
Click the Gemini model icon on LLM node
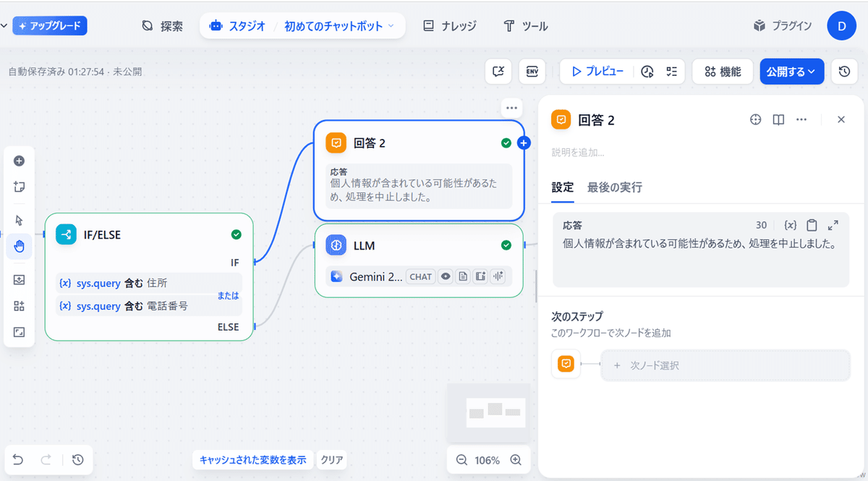point(336,276)
